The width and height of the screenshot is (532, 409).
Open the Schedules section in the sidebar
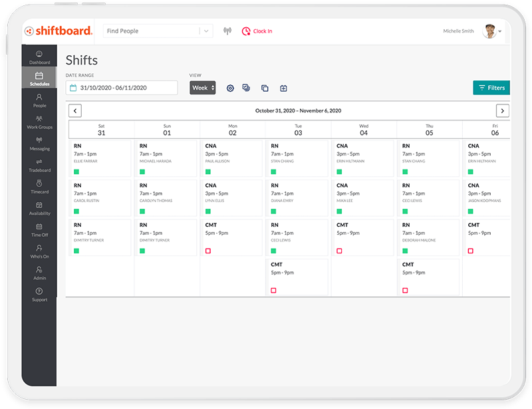39,78
